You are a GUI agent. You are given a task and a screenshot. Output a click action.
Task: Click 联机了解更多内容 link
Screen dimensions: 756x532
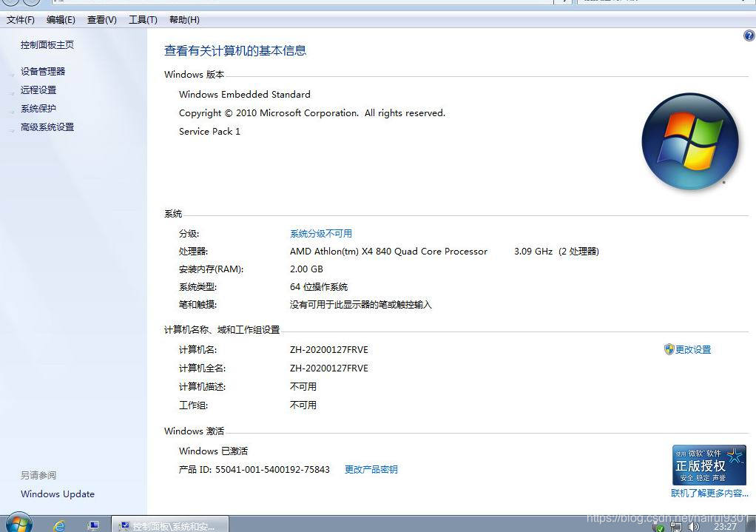tap(709, 494)
